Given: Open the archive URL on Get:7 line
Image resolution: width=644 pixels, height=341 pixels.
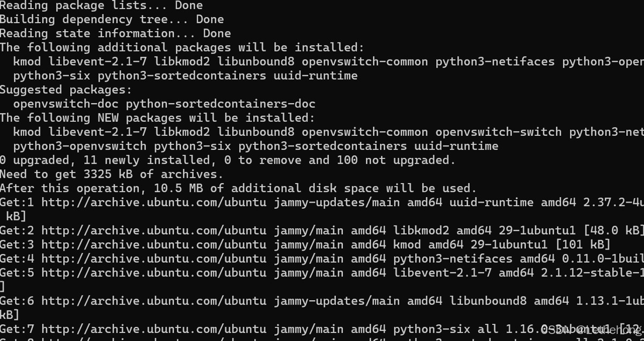Looking at the screenshot, I should pyautogui.click(x=153, y=329).
